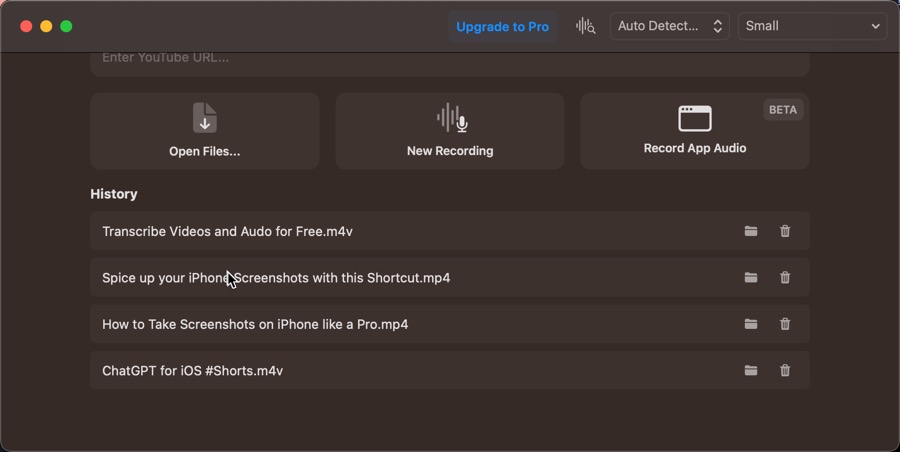Open folder for How to Take Screenshots file

[751, 324]
